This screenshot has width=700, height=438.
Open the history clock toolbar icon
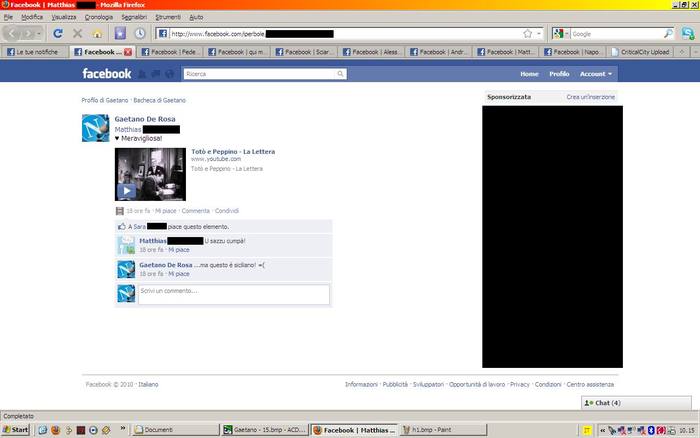tap(140, 33)
